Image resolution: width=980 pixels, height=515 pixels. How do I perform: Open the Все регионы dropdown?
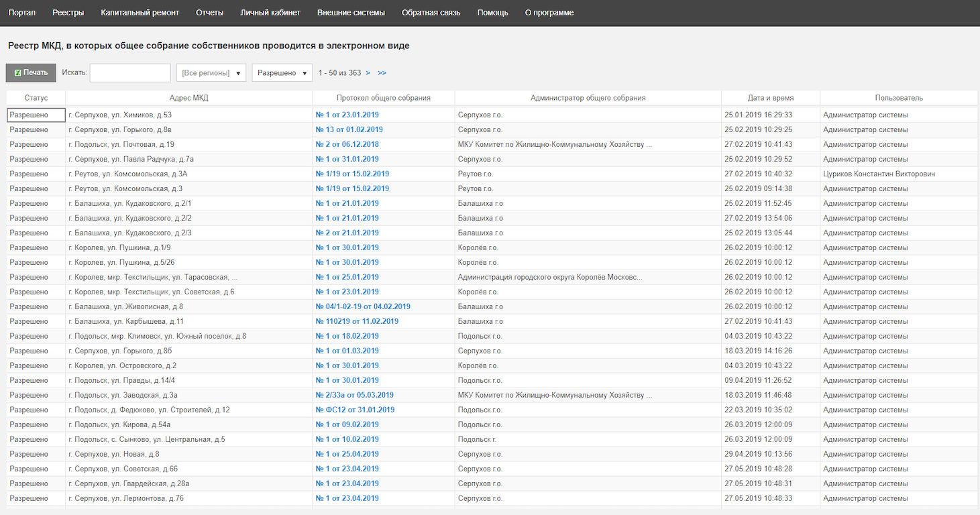click(x=211, y=73)
